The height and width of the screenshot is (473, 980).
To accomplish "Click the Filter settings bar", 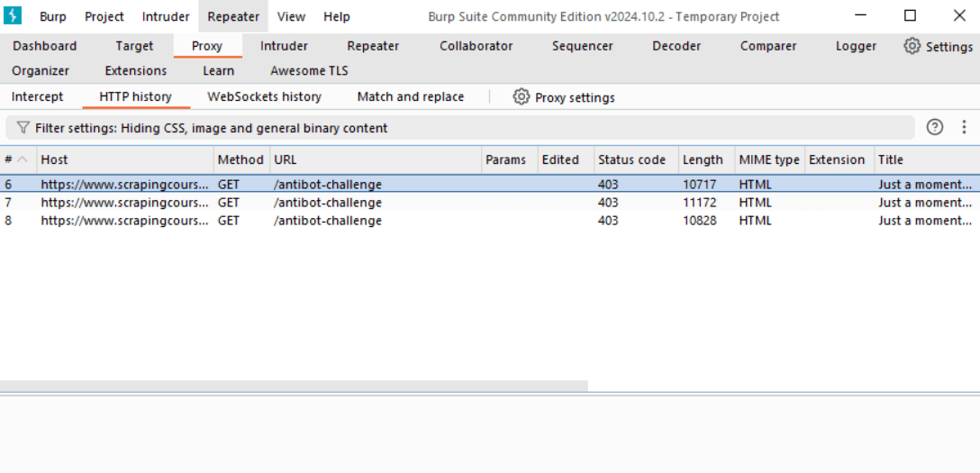I will pos(460,128).
